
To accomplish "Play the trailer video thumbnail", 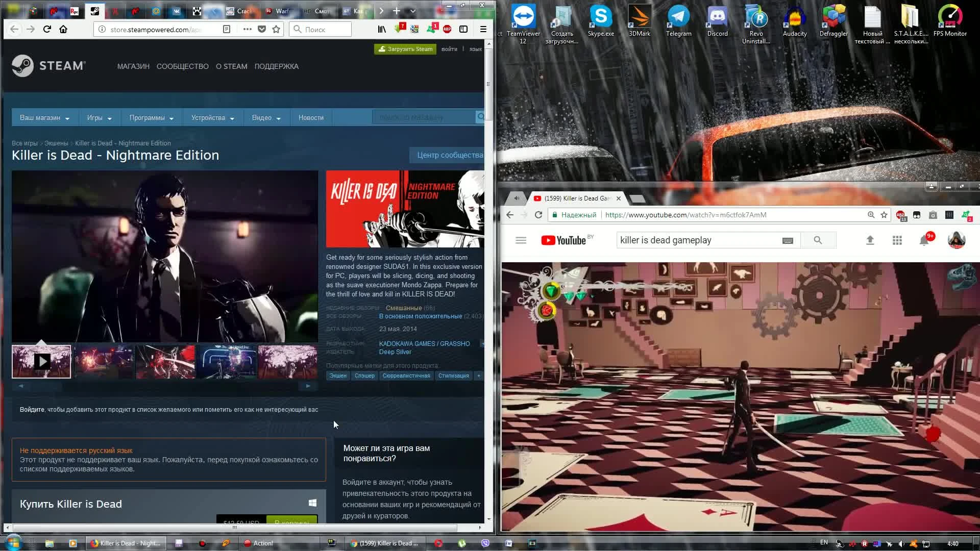I will 41,362.
